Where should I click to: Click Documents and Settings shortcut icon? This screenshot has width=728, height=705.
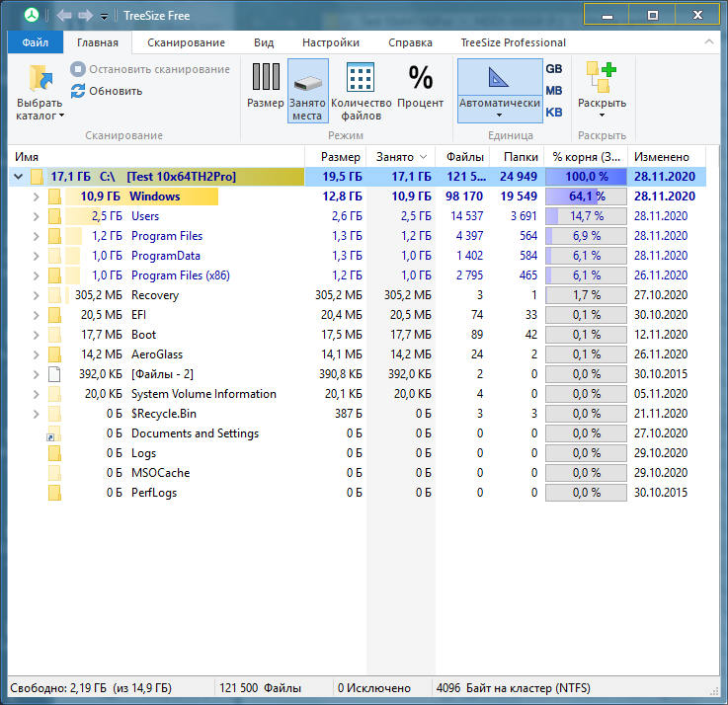click(54, 433)
